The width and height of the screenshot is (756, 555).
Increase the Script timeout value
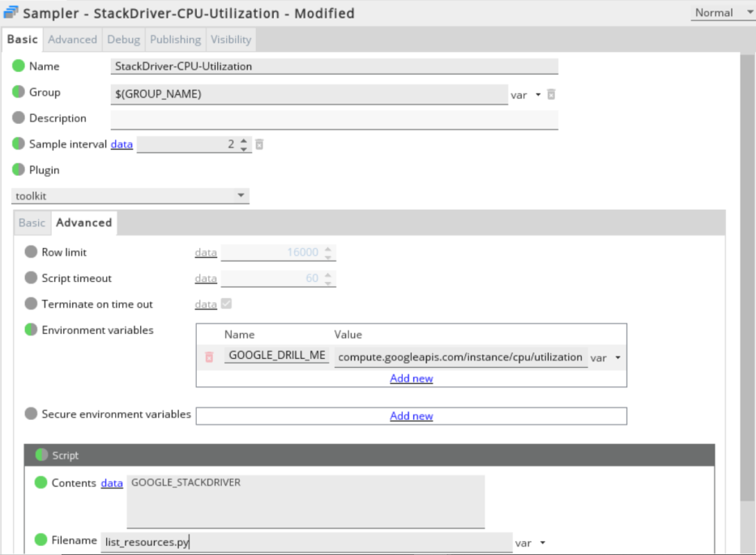(328, 275)
